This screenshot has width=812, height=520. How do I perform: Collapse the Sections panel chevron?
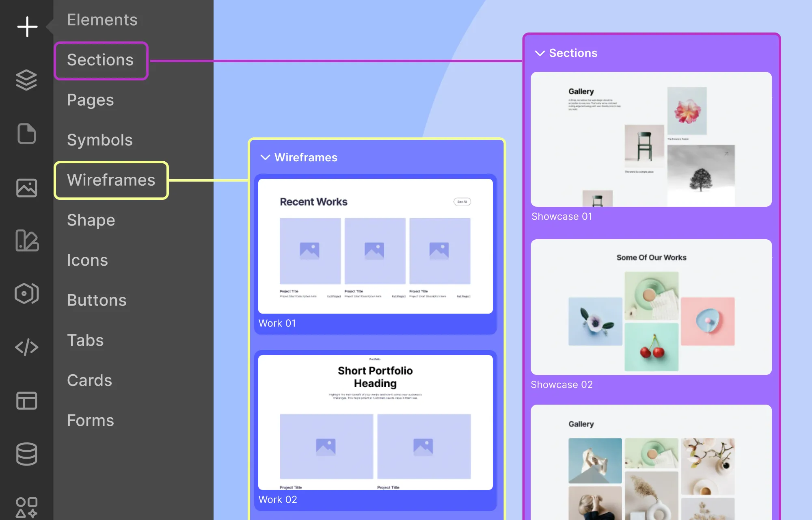pos(540,53)
